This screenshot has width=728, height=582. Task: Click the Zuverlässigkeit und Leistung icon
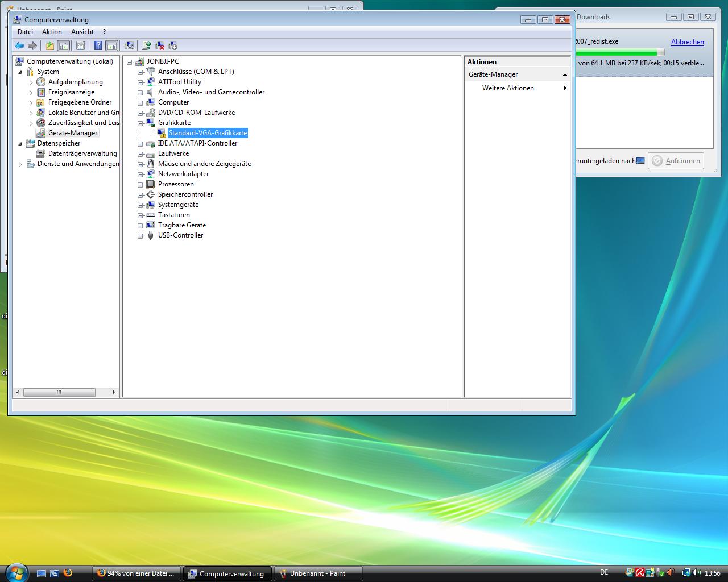[x=41, y=123]
